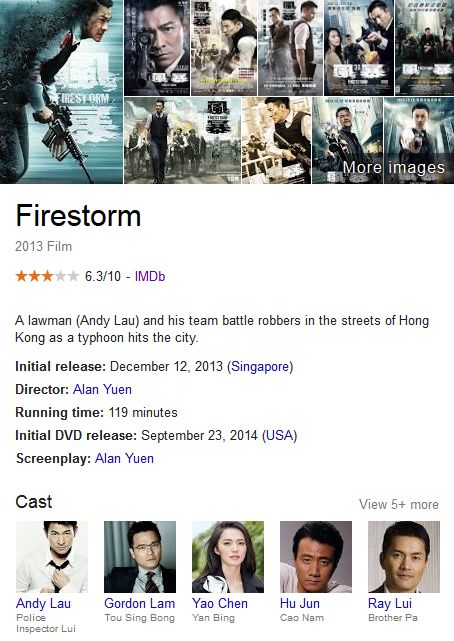Expand cast with View 5+ more
Viewport: 454px width, 641px height.
click(x=399, y=504)
